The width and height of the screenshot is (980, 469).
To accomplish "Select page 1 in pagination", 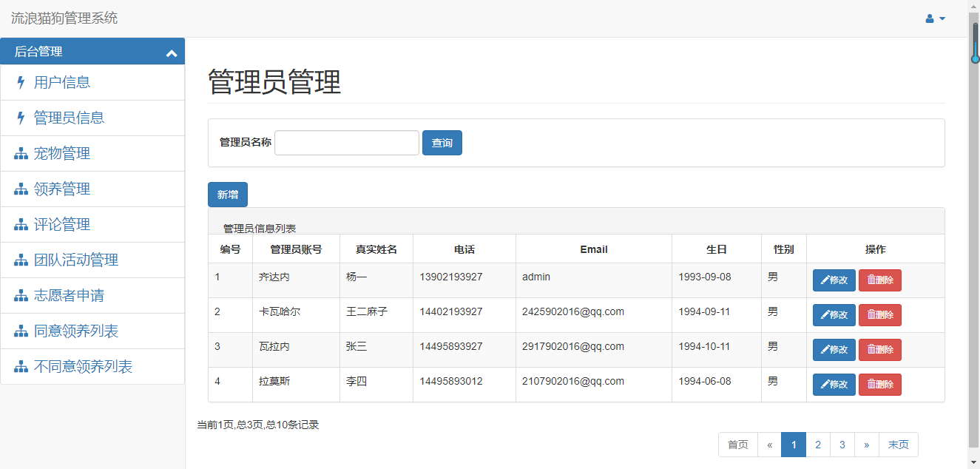I will point(794,445).
